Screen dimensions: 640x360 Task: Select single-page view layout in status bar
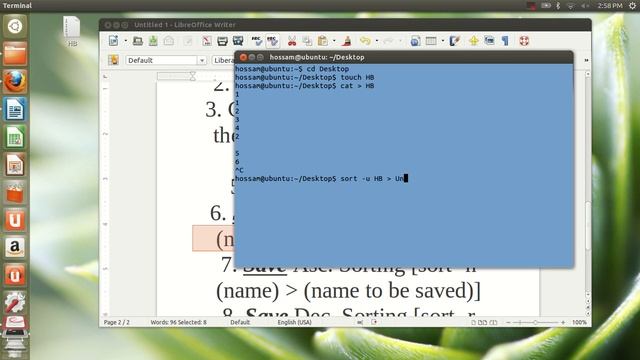[x=473, y=322]
